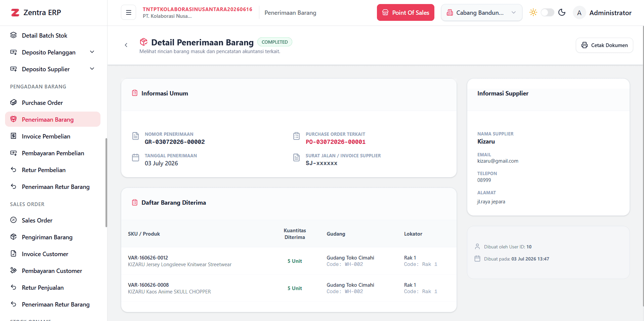Toggle the dark mode switch
644x321 pixels.
coord(547,12)
